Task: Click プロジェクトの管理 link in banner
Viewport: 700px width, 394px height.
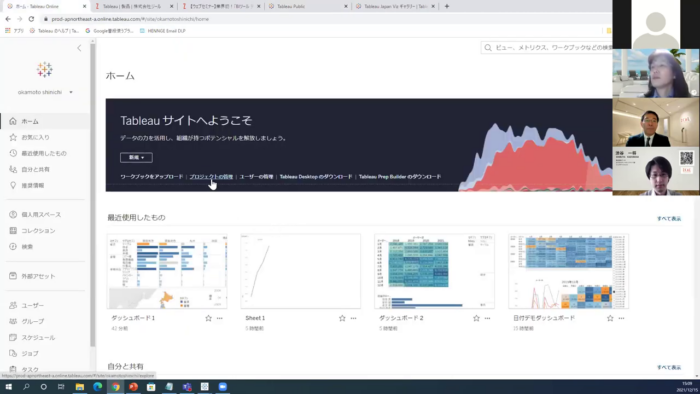Action: pyautogui.click(x=211, y=177)
